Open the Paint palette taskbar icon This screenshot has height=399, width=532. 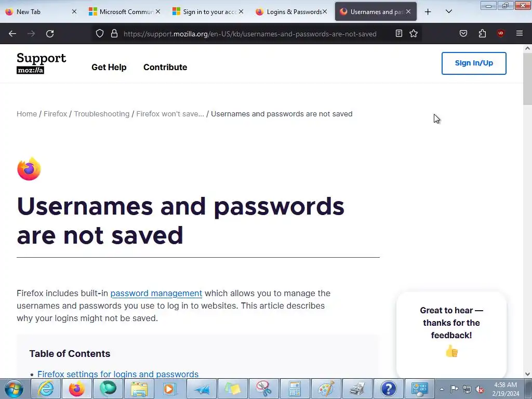coord(326,389)
